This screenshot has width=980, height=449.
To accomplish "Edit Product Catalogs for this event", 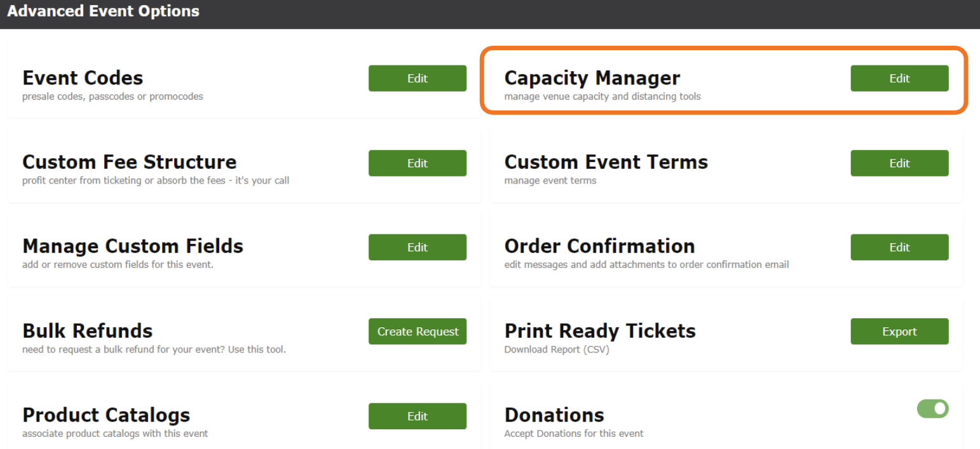I will (x=417, y=416).
